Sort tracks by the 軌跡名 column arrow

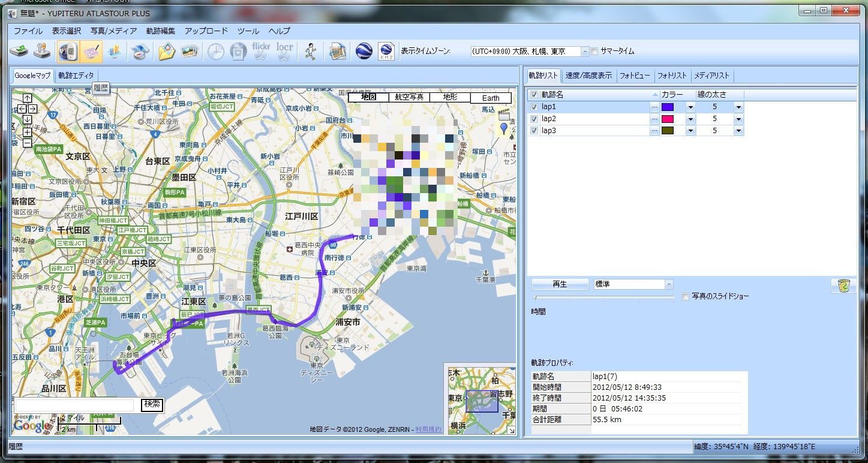[x=654, y=95]
